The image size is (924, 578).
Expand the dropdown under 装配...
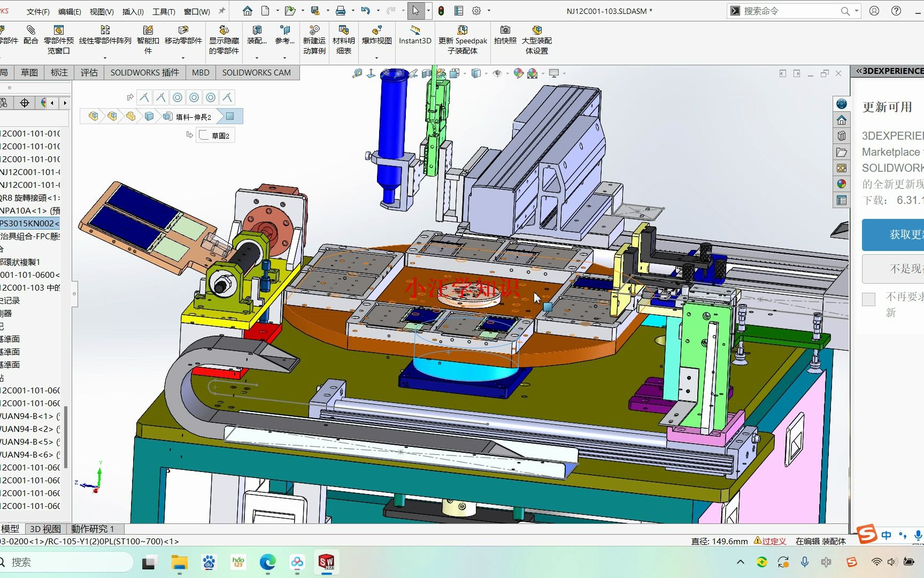point(257,58)
